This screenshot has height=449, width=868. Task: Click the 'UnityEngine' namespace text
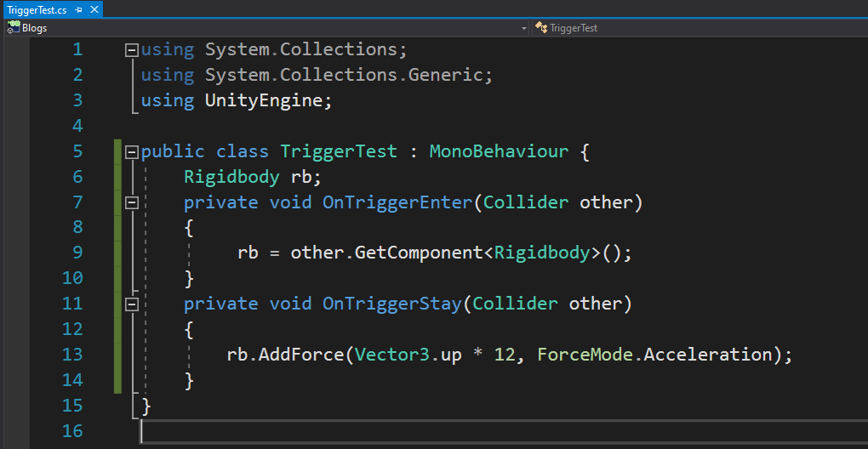tap(263, 100)
